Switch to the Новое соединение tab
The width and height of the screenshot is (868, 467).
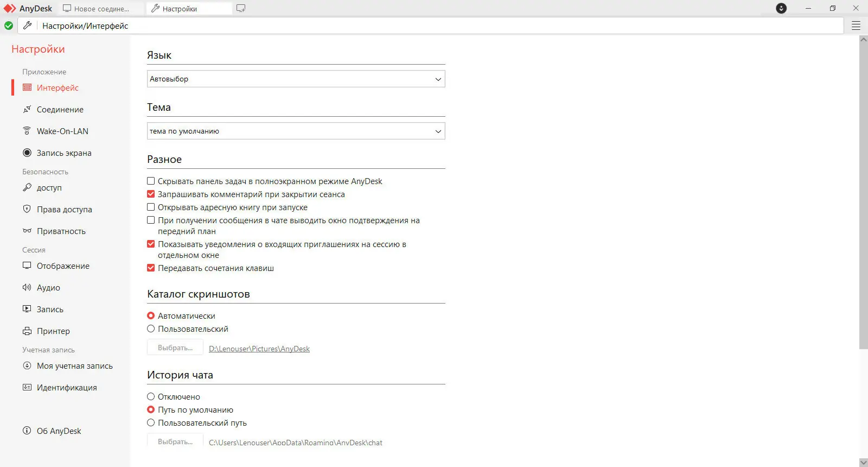tap(101, 9)
